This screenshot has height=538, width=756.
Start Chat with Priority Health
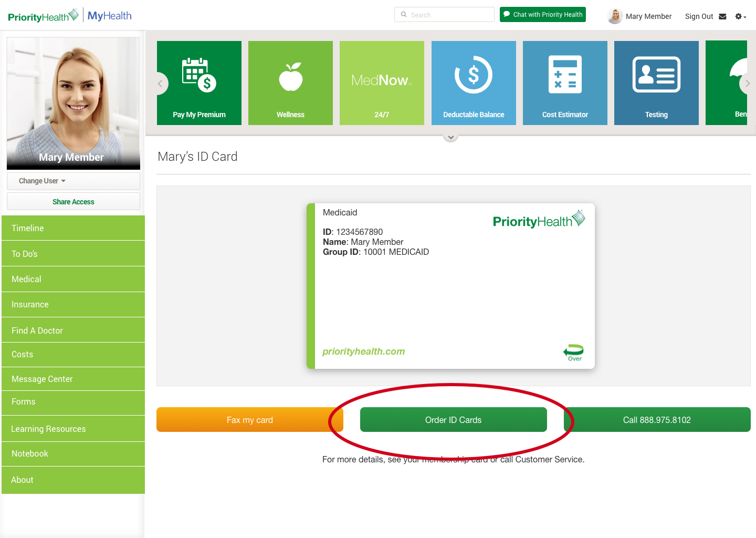pos(543,15)
